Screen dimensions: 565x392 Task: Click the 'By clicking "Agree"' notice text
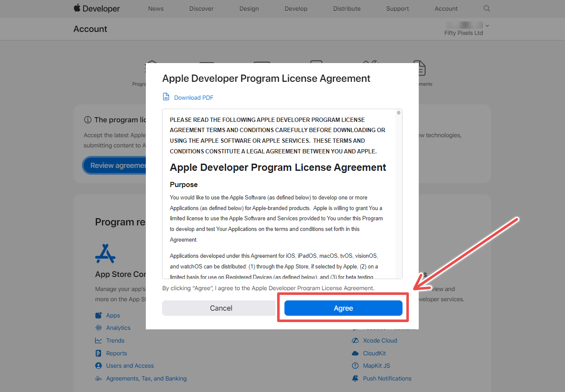[268, 288]
